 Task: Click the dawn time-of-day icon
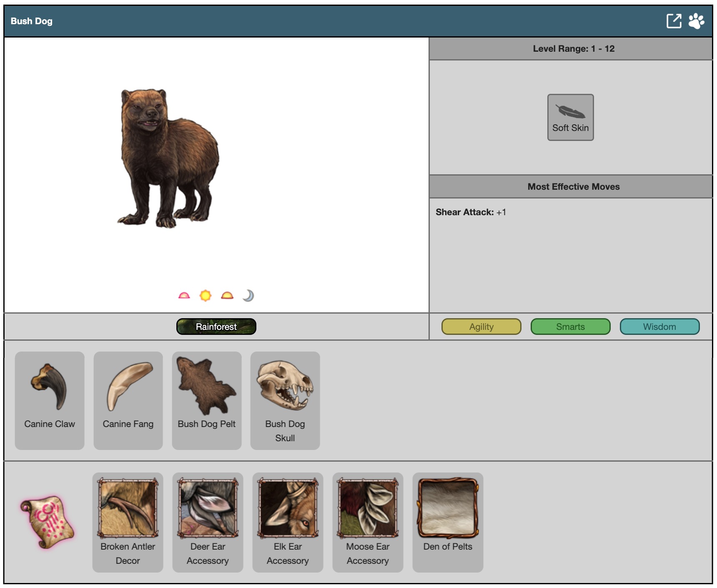coord(184,296)
